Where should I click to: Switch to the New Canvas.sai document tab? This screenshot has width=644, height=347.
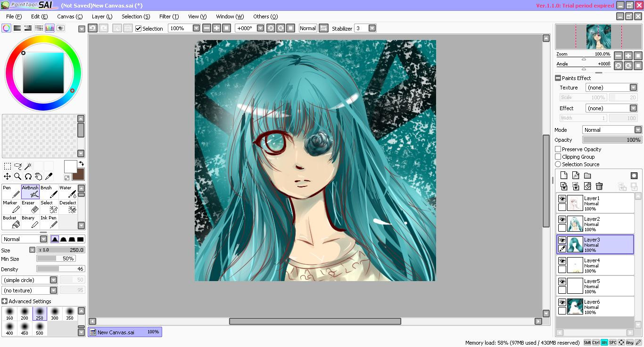(x=125, y=332)
